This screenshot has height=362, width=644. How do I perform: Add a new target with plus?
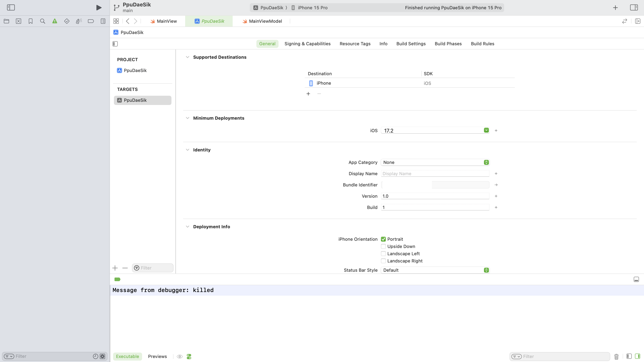[115, 268]
